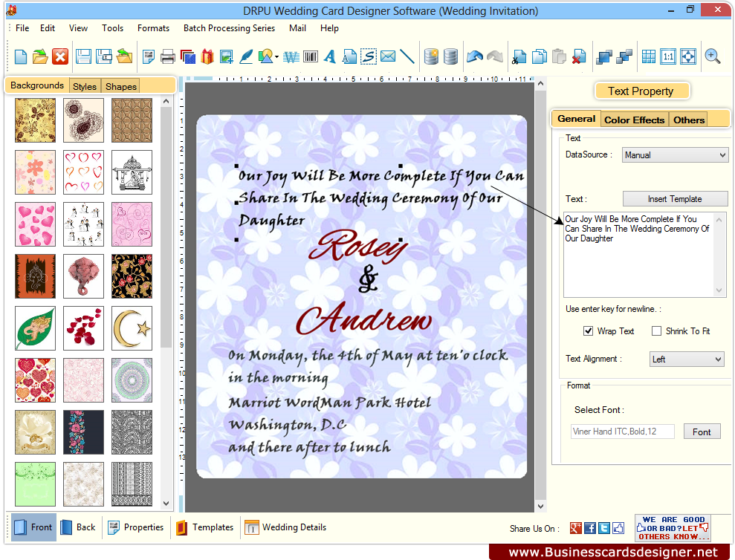Click the fit-to-window arrows icon
Screen dimensions: 735x560
point(687,56)
